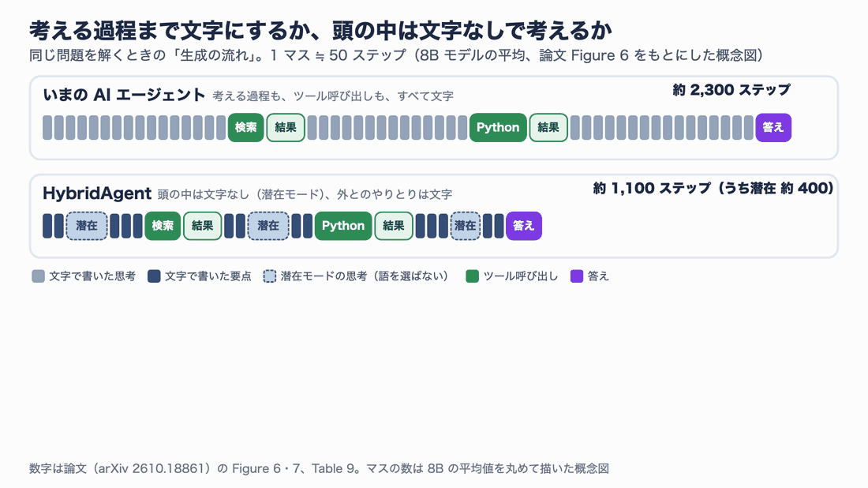This screenshot has width=868, height=488.
Task: Click the gray 文字で書いた思考 legend swatch
Action: 38,276
